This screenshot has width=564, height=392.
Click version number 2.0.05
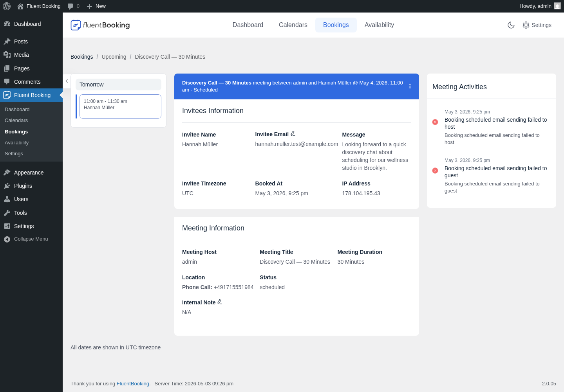(549, 384)
